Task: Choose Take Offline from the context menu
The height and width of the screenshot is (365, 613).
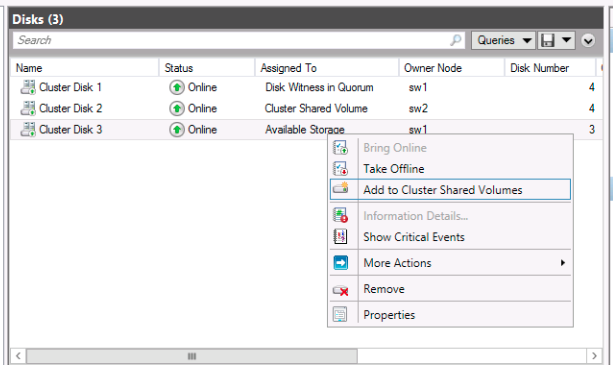Action: 450,169
